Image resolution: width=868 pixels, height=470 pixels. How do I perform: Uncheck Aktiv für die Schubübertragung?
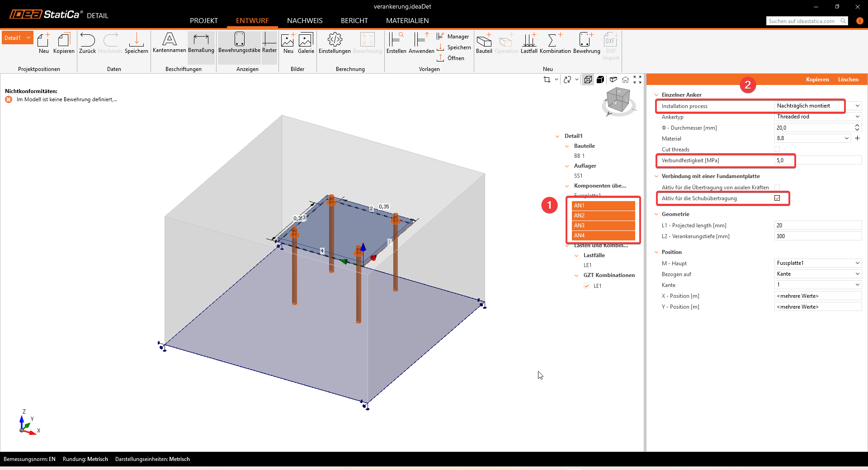point(777,198)
